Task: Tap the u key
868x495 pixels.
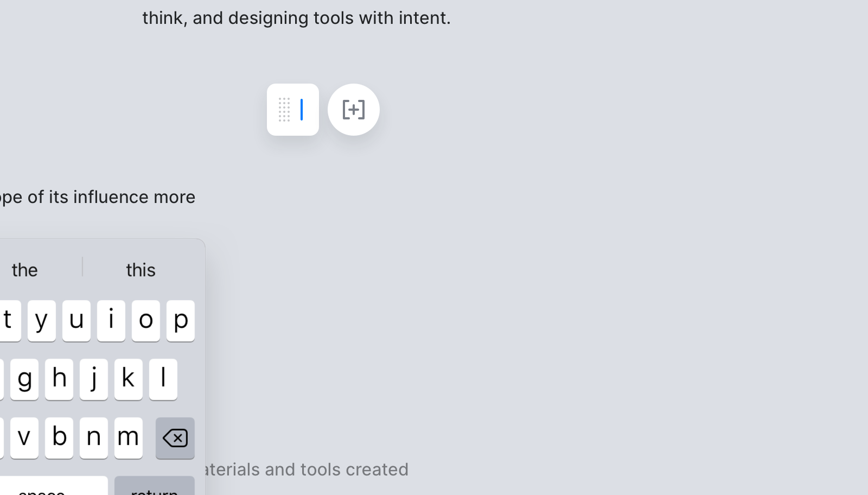Action: tap(76, 321)
